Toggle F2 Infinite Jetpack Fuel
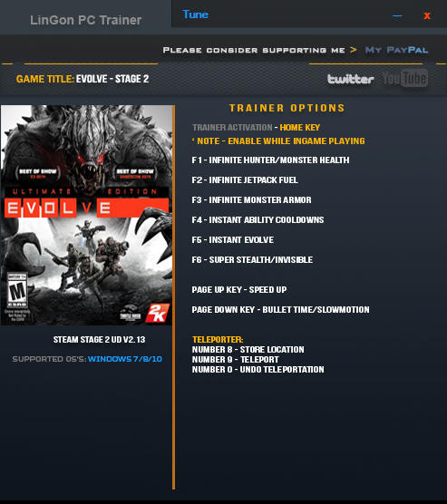This screenshot has width=447, height=504. pyautogui.click(x=245, y=180)
